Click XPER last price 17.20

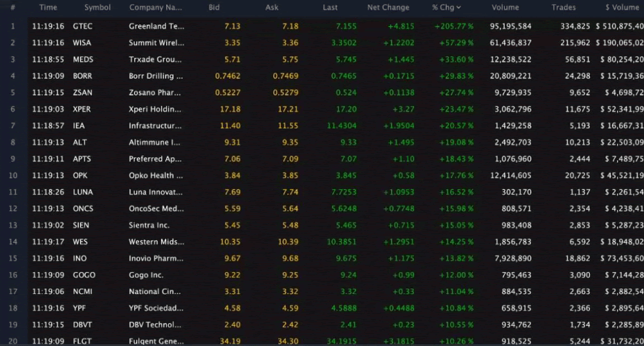346,109
